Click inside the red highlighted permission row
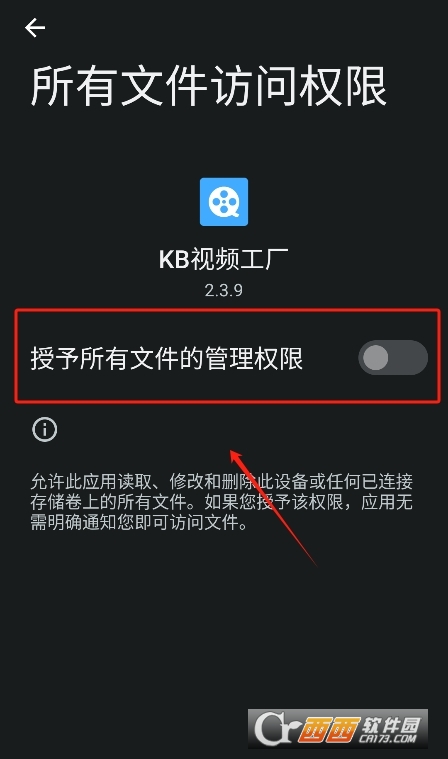 click(x=227, y=356)
